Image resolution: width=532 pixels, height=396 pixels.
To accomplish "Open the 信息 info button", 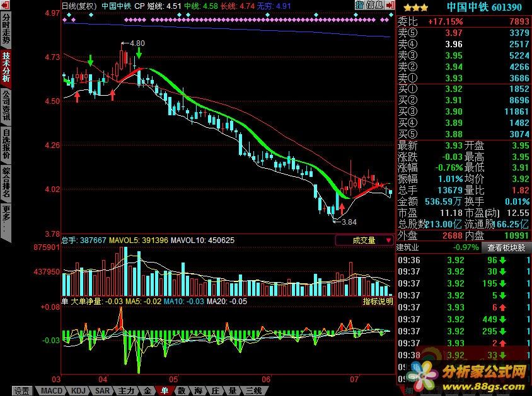I will [x=375, y=5].
